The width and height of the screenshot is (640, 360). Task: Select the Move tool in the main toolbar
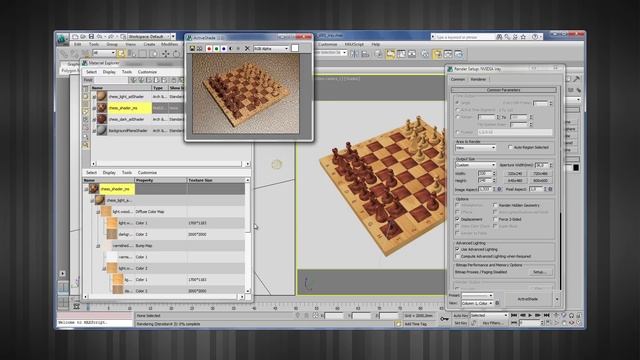click(165, 53)
